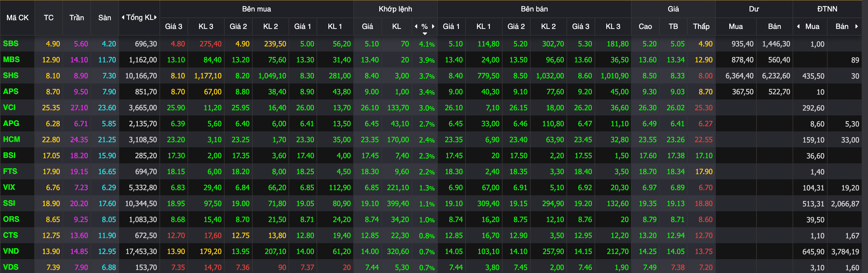Click right arrow next to ĐTNN Bán
Screen dimensions: 868x273
coord(857,26)
